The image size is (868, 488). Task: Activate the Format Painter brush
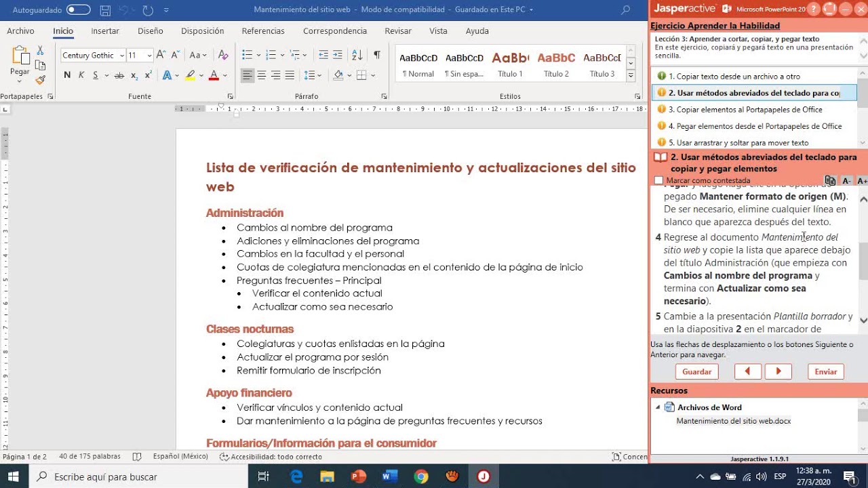click(40, 79)
